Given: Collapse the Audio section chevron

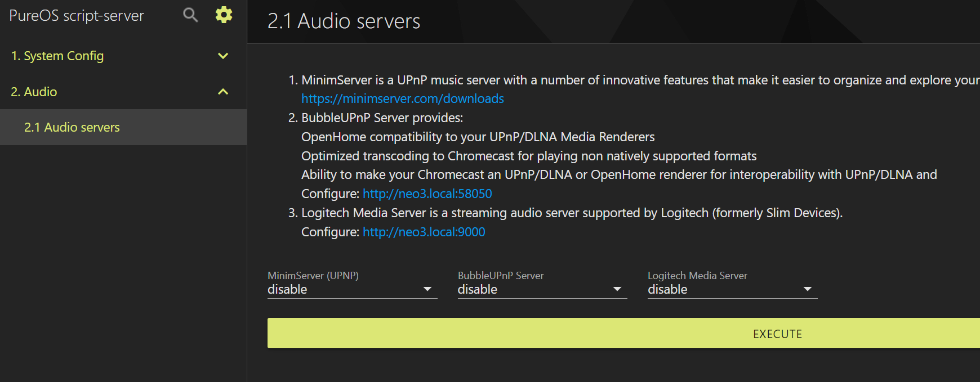Looking at the screenshot, I should 223,92.
